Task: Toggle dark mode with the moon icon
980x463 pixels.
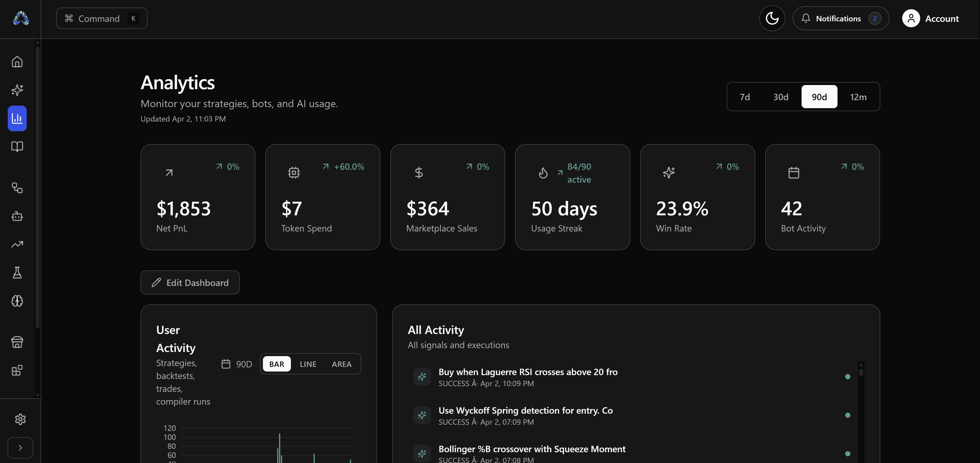Action: click(772, 18)
